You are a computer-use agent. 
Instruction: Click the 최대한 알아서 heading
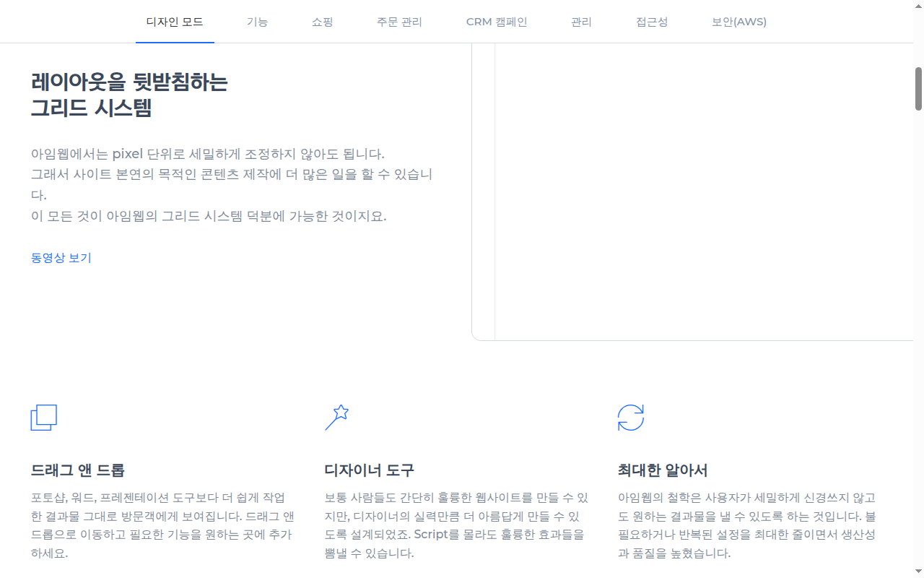tap(663, 470)
